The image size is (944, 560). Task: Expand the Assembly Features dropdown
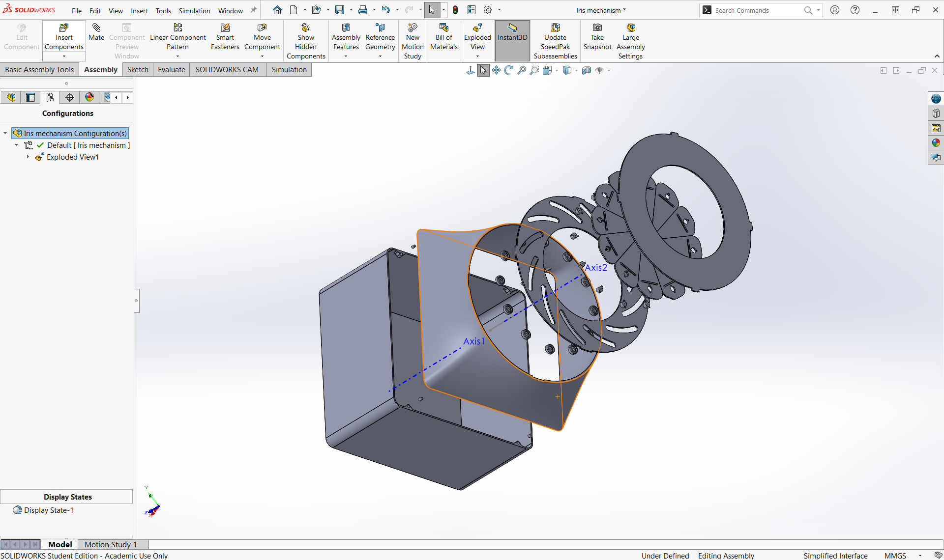point(346,56)
